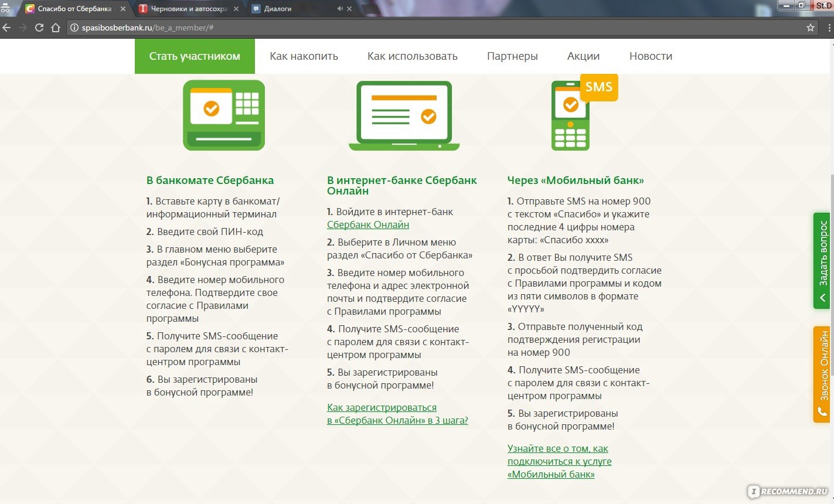Click the browser forward arrow
The image size is (834, 504).
coord(23,28)
